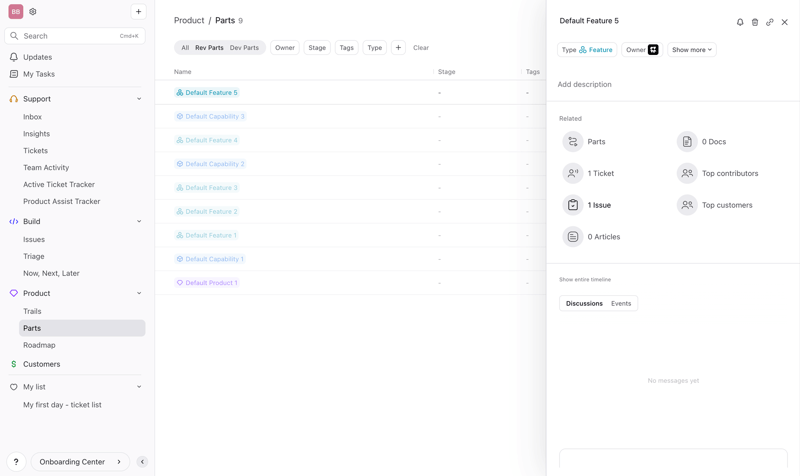
Task: Open the help question mark button
Action: pos(16,462)
